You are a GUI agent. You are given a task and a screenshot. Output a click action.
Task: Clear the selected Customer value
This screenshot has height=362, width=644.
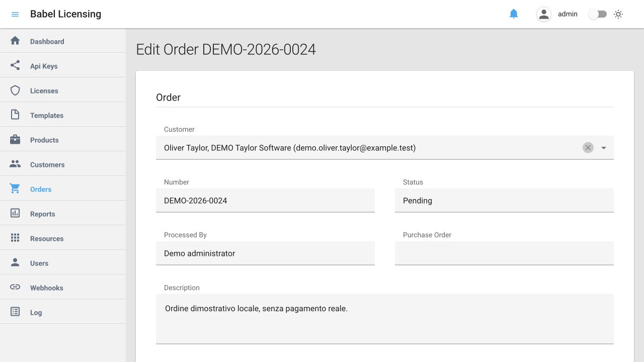[588, 147]
